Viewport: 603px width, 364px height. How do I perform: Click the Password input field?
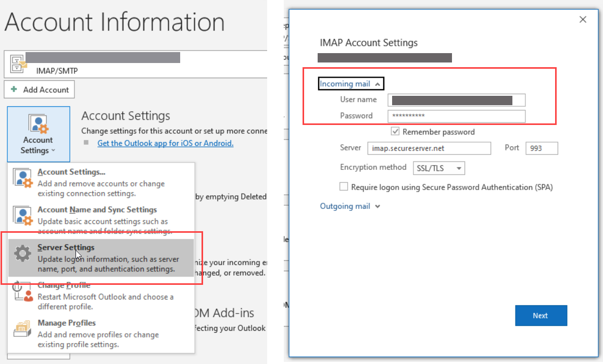pyautogui.click(x=457, y=116)
